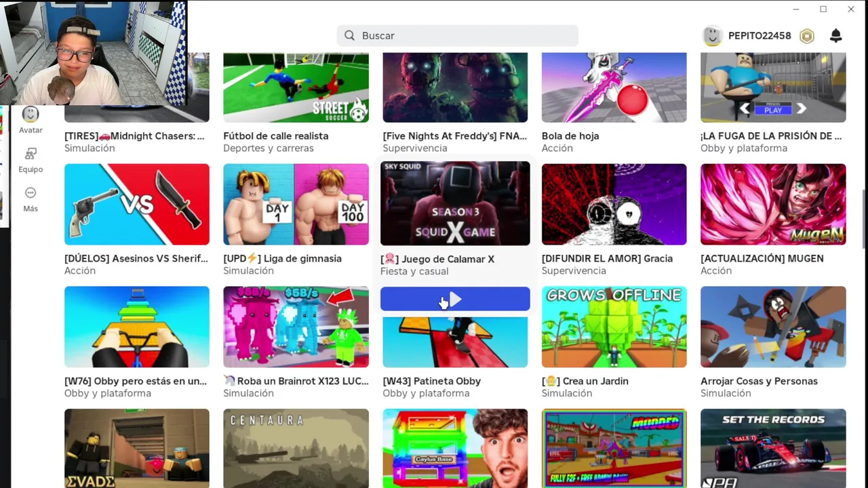Click title 'Fútbol de calle realista'

(276, 136)
